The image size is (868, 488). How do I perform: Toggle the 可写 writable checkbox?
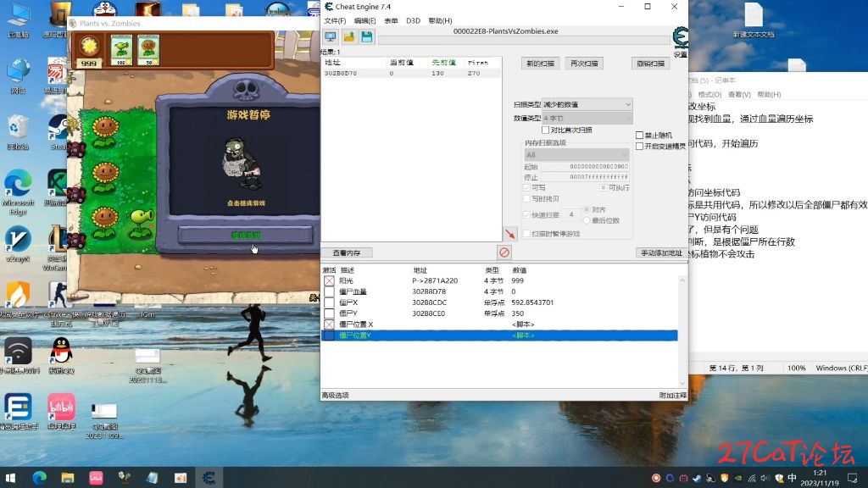pos(526,187)
